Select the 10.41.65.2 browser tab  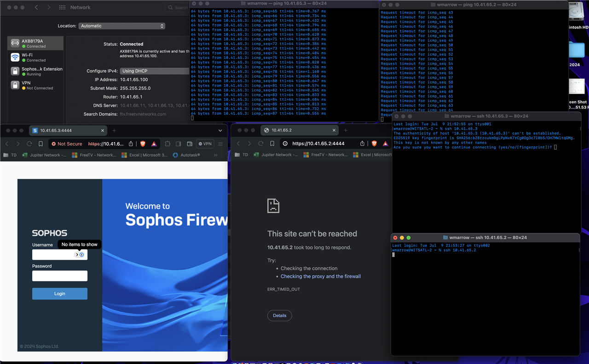300,131
